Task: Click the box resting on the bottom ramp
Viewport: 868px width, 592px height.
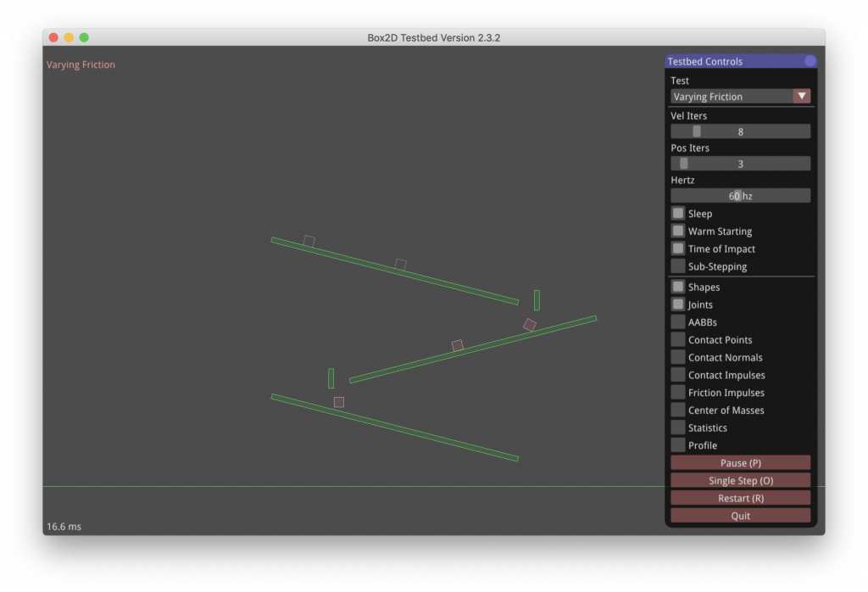Action: pos(339,402)
